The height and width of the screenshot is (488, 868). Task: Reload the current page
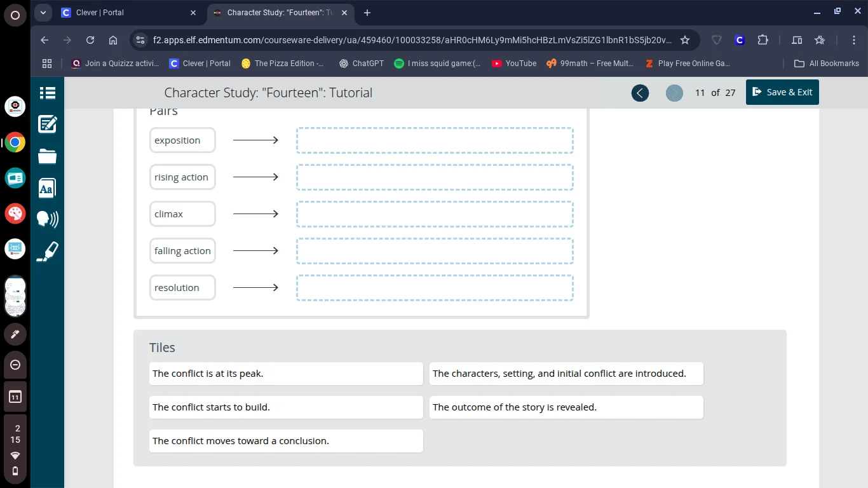coord(90,40)
